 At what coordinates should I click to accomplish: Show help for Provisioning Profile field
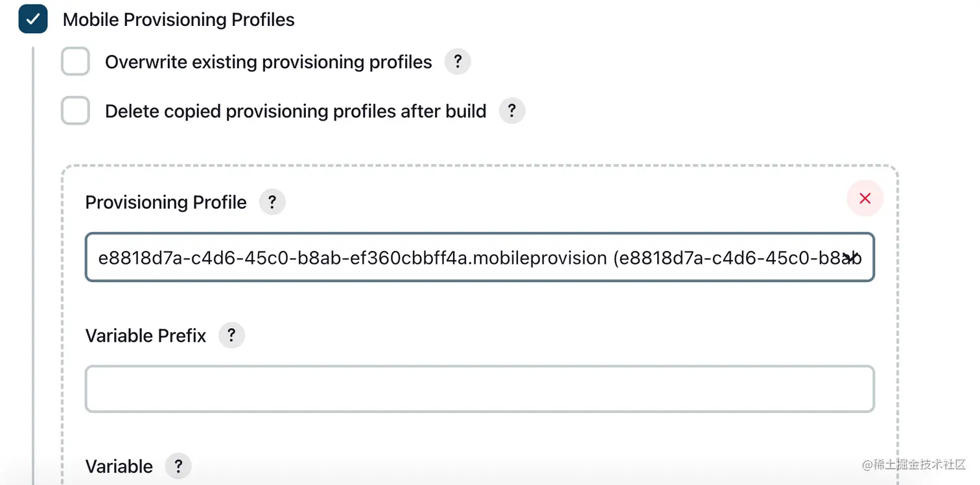click(x=272, y=202)
